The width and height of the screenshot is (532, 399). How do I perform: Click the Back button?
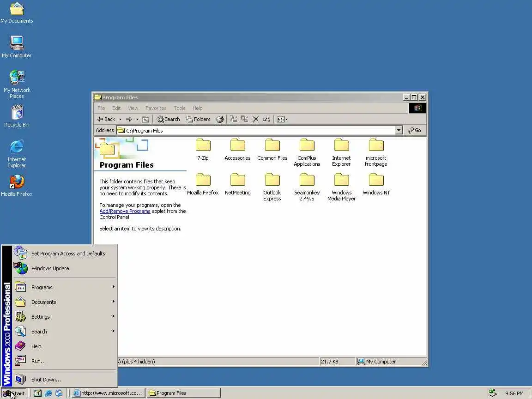point(106,120)
